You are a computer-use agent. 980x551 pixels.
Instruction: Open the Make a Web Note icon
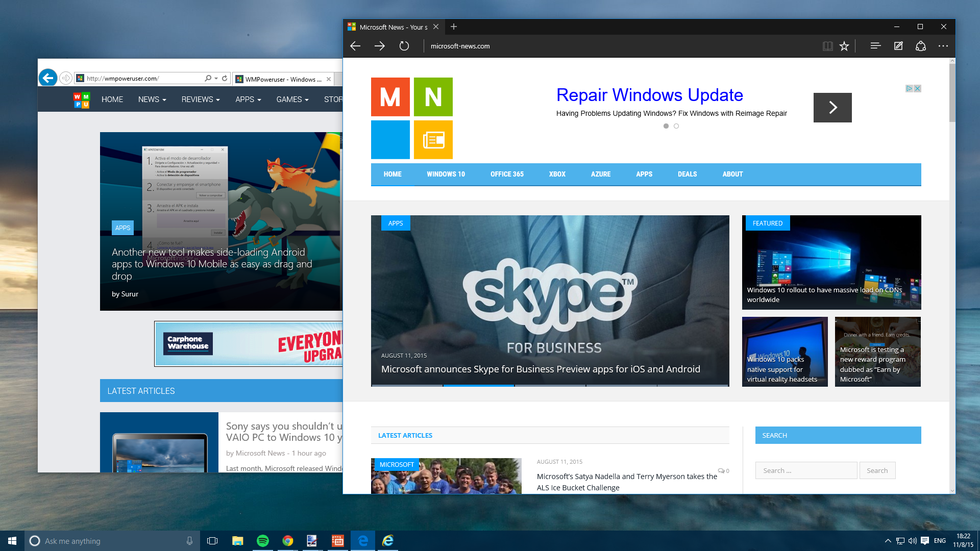(x=898, y=46)
